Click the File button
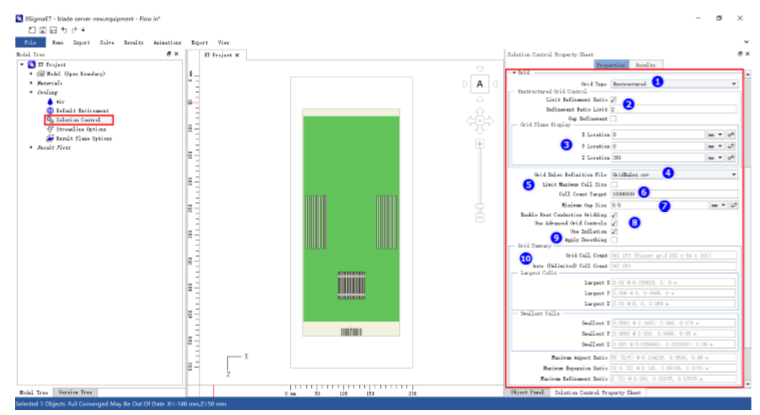Image resolution: width=760 pixels, height=415 pixels. pos(30,43)
